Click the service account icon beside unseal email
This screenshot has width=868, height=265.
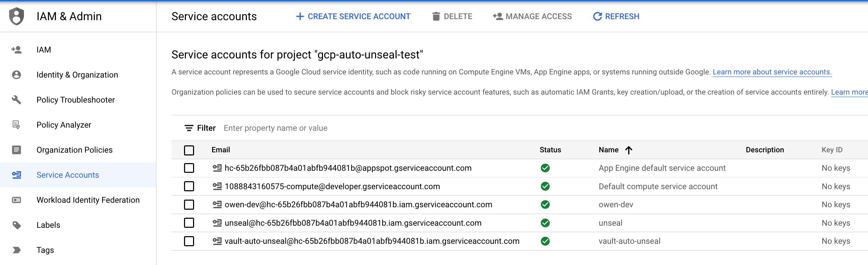[217, 223]
